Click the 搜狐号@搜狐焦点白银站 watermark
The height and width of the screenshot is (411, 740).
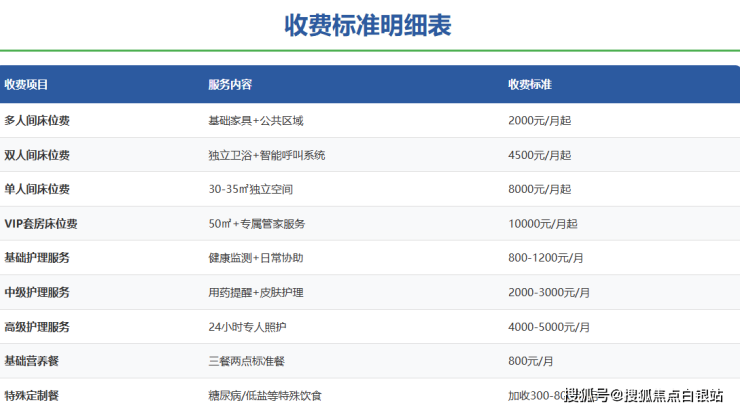(645, 395)
